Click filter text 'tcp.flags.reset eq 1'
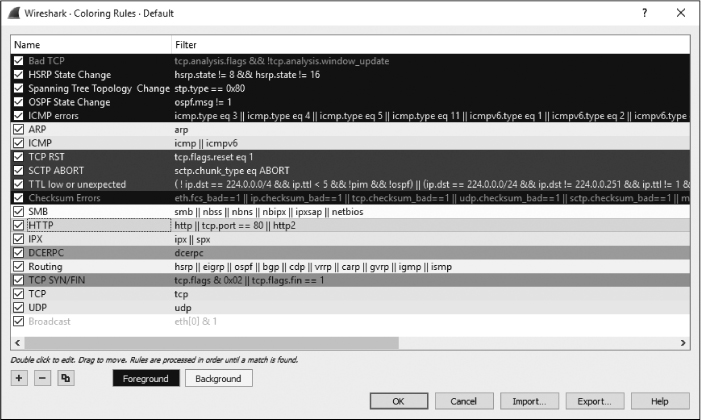The image size is (701, 420). click(214, 157)
